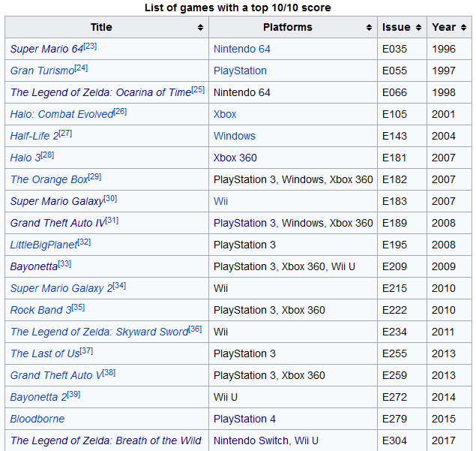Select issue cell E222

click(x=403, y=310)
